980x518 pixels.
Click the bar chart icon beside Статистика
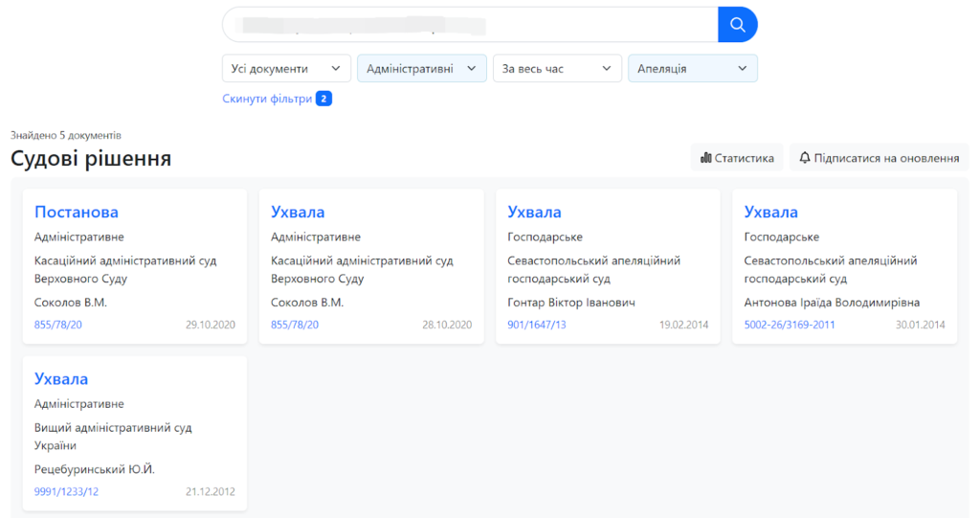click(x=706, y=158)
